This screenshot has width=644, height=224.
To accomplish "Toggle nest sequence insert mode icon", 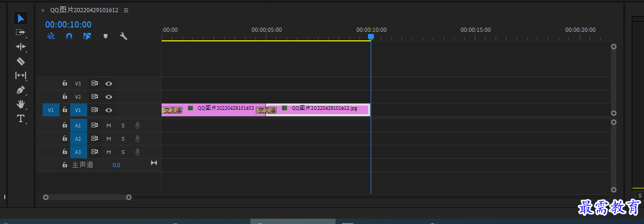I will (52, 36).
